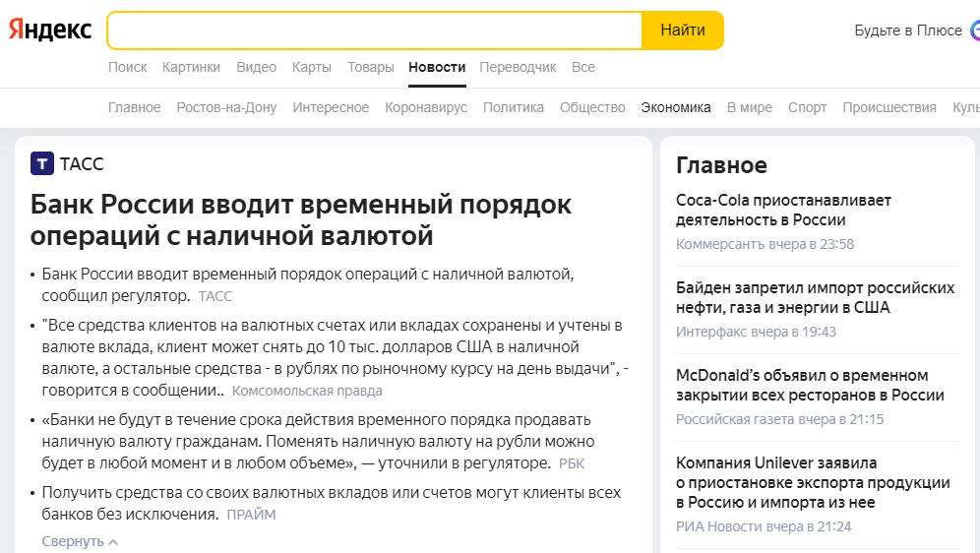Open the Главное news category

(135, 107)
